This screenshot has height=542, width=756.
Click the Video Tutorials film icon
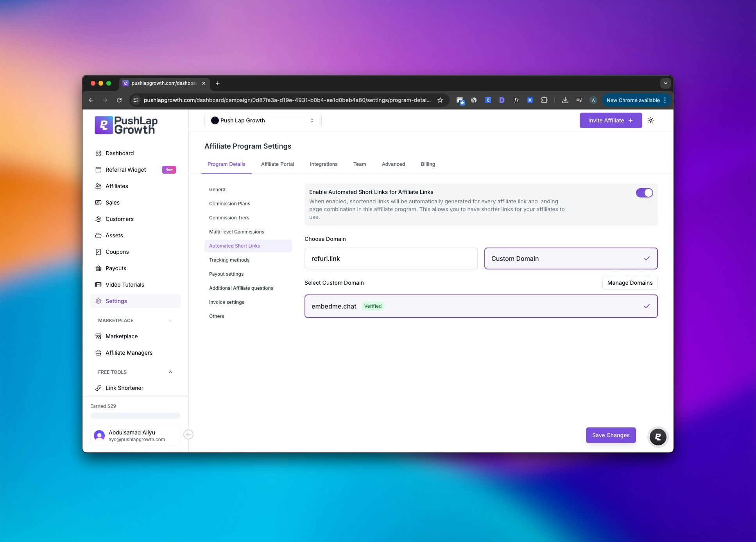(x=99, y=285)
